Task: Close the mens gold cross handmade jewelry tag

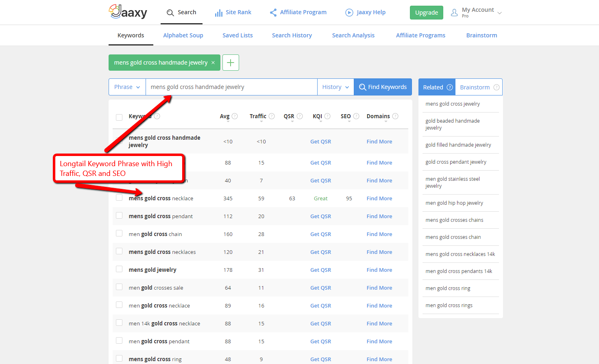Action: 213,63
